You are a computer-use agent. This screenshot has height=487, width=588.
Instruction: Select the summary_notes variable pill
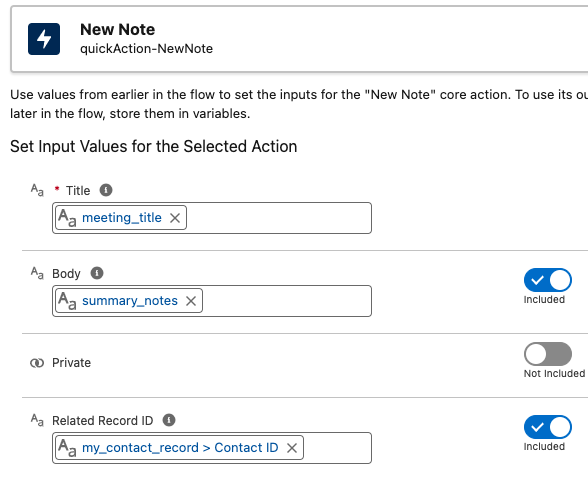tap(130, 301)
